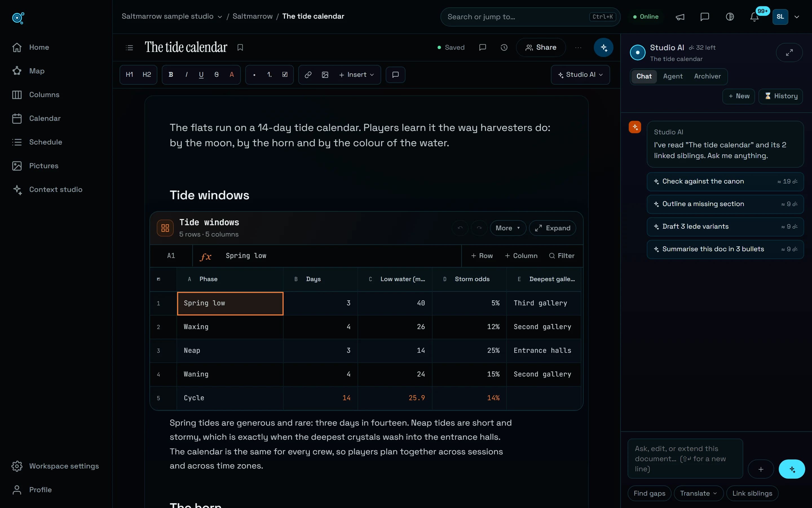Toggle the Studio AI sparkle panel button
Viewport: 812px width, 508px height.
pos(603,47)
